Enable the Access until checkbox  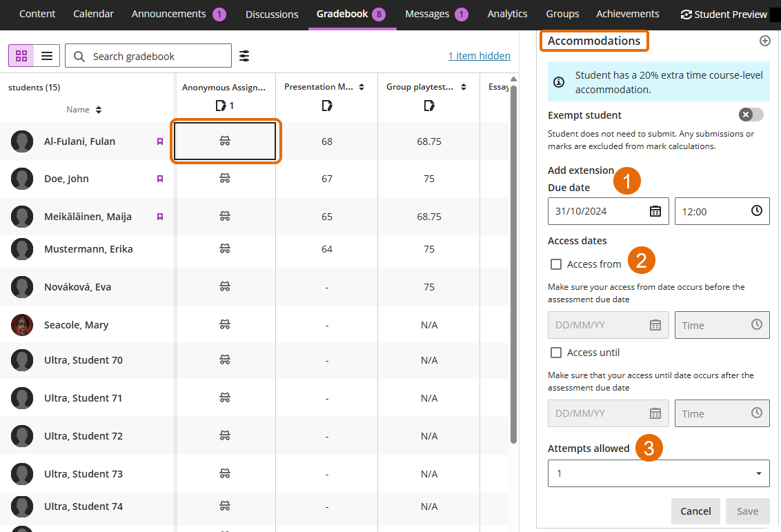click(x=556, y=353)
